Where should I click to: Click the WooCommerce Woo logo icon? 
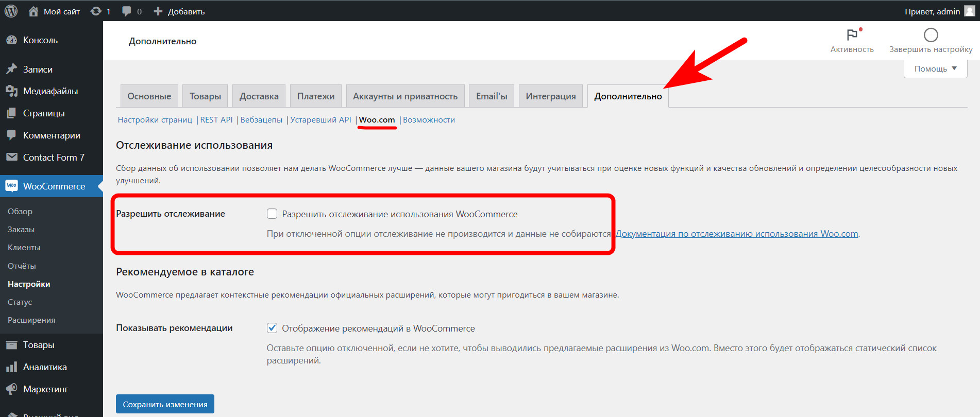tap(11, 186)
